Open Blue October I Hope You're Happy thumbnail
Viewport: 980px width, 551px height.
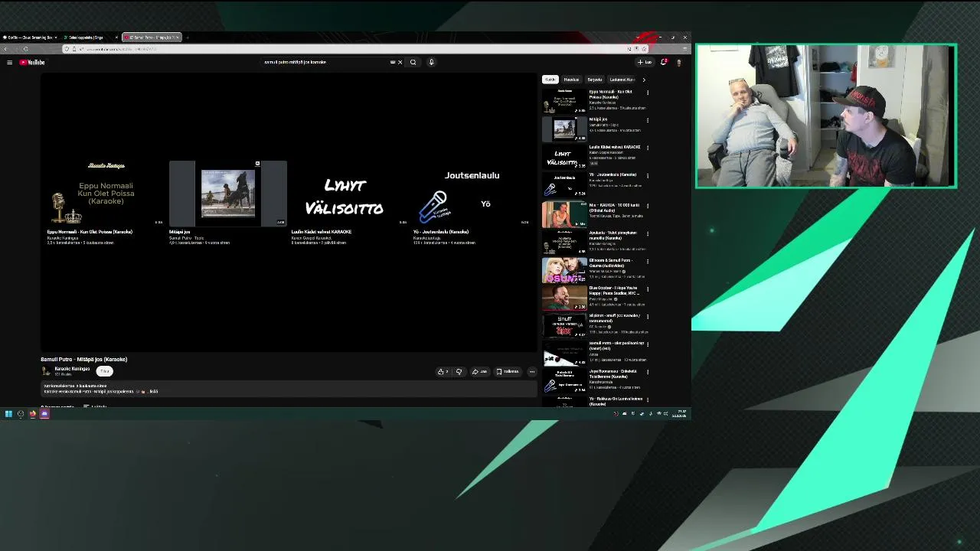(564, 298)
